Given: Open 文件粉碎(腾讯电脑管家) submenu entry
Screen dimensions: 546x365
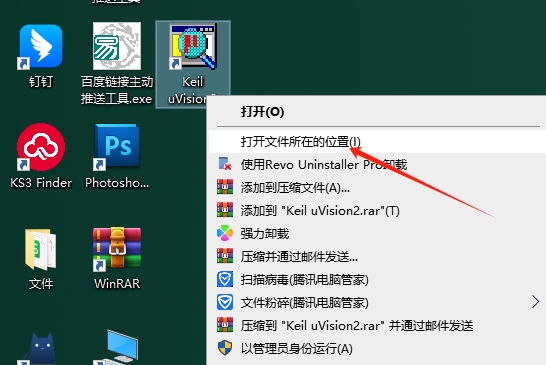Looking at the screenshot, I should point(376,302).
